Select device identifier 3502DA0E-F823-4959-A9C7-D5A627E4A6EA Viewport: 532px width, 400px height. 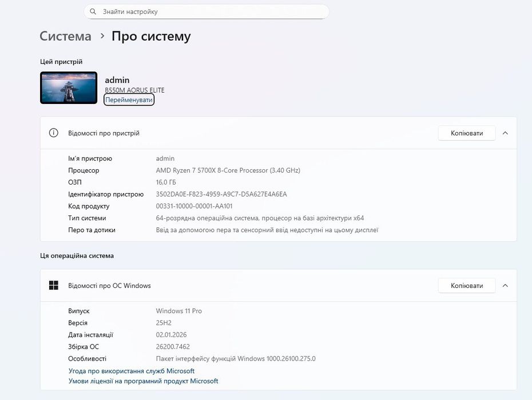pyautogui.click(x=221, y=194)
